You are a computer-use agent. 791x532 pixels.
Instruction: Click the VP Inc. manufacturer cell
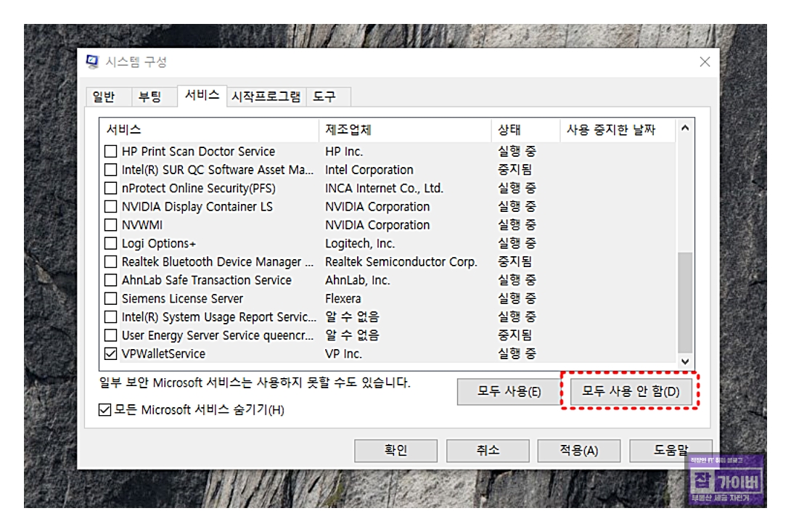coord(343,354)
